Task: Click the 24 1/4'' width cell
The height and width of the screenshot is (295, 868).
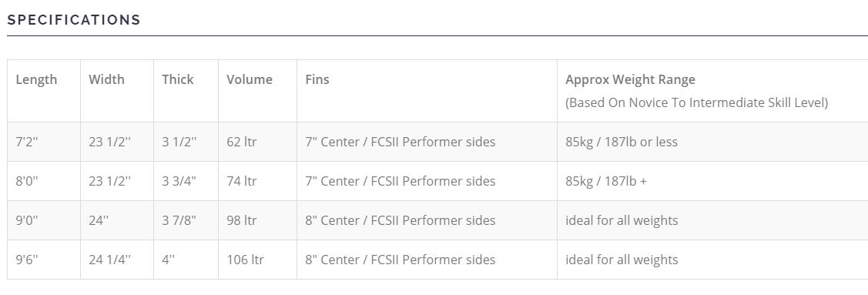Action: click(117, 260)
